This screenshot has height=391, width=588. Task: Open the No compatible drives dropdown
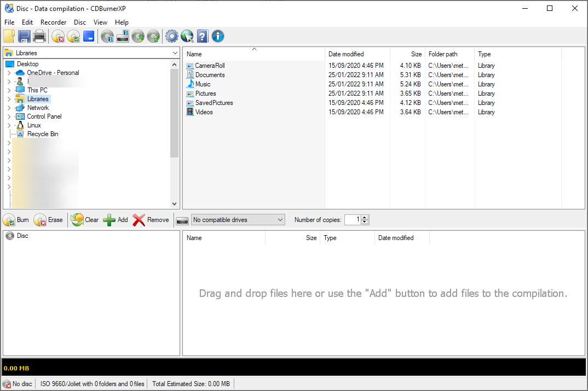238,220
